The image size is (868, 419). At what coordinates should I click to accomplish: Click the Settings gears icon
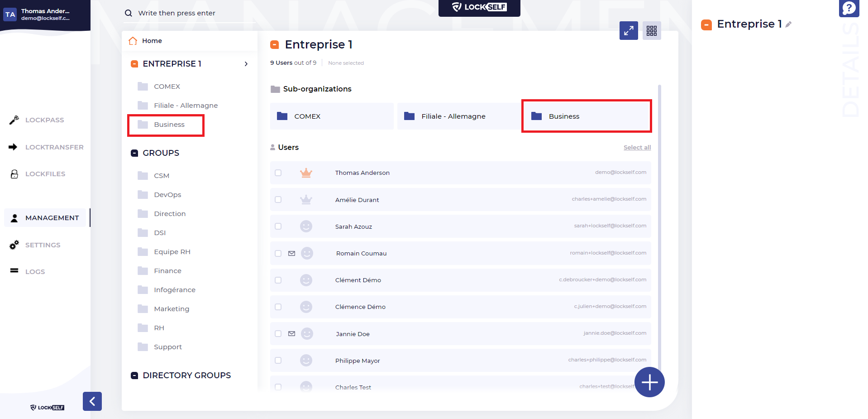(14, 245)
